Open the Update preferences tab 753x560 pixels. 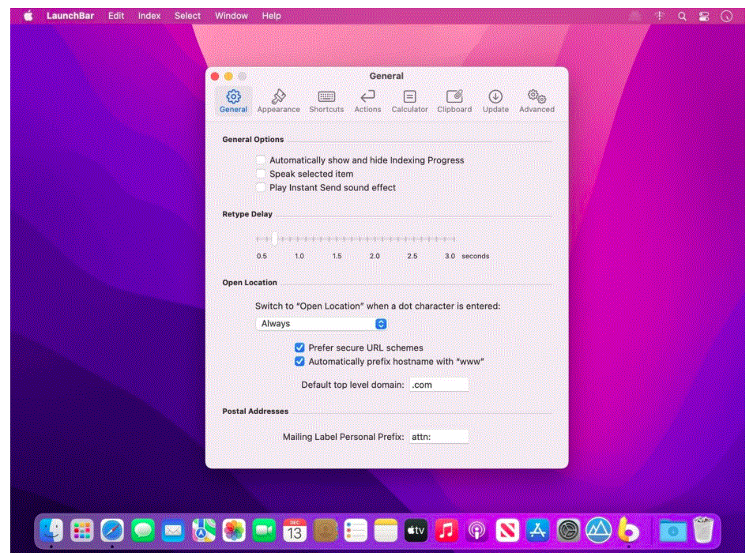tap(495, 101)
